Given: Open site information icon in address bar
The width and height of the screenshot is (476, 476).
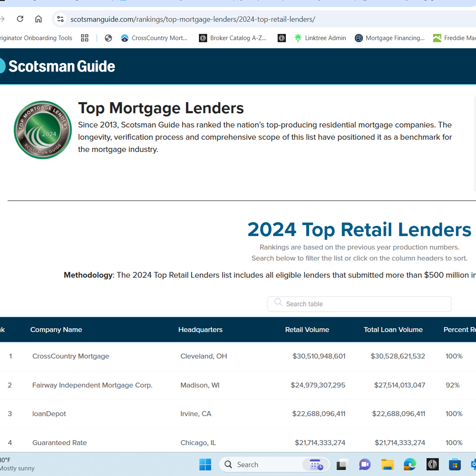Looking at the screenshot, I should click(x=60, y=19).
